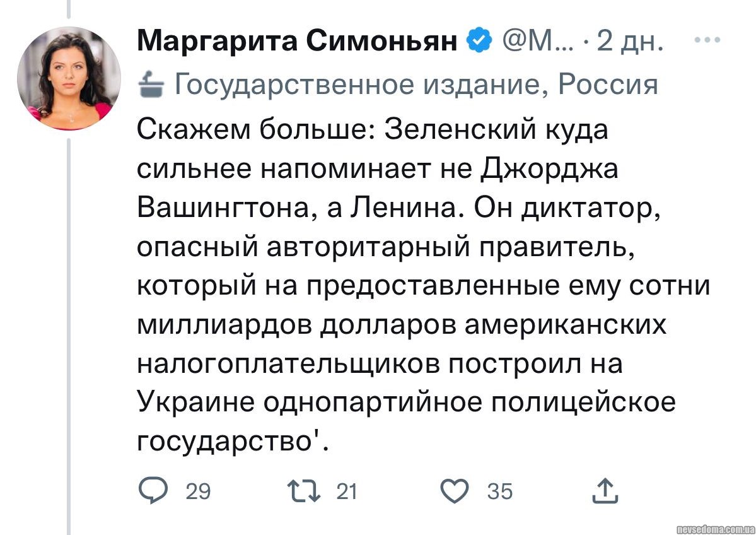The width and height of the screenshot is (756, 535).
Task: Click the truncated @M… username handle
Action: (x=536, y=42)
